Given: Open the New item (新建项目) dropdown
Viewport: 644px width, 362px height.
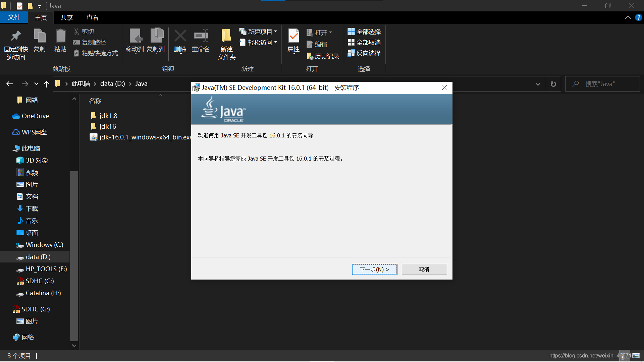Looking at the screenshot, I should point(258,32).
